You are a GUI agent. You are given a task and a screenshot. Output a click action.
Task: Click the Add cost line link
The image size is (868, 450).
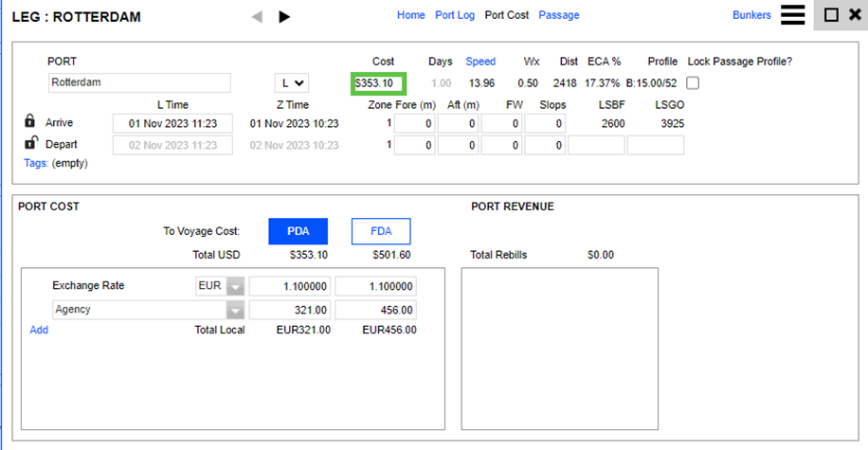(39, 330)
